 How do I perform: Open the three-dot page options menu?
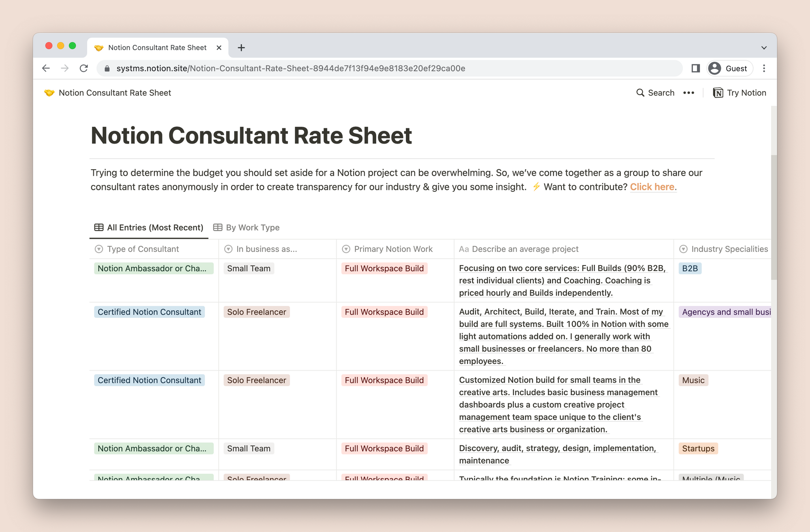pos(688,93)
